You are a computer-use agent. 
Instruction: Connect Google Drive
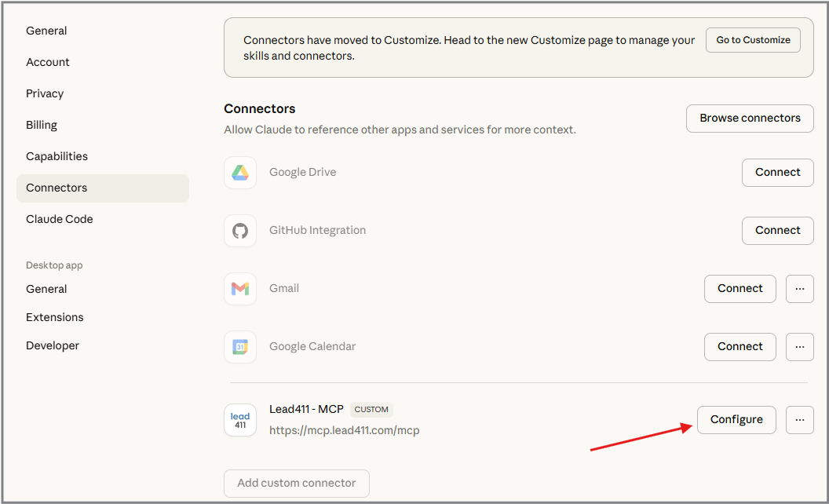(x=777, y=173)
